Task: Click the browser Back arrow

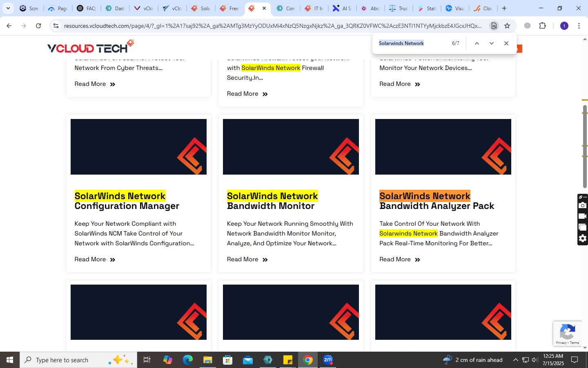Action: 9,26
